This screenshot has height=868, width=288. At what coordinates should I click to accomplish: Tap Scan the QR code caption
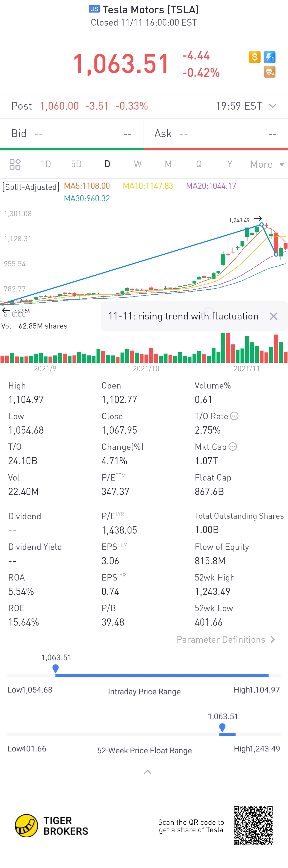click(191, 826)
